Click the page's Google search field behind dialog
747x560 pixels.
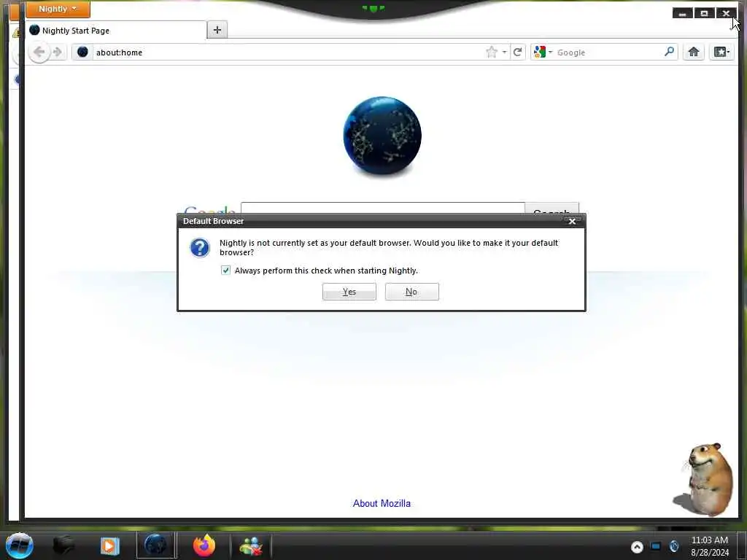point(382,208)
